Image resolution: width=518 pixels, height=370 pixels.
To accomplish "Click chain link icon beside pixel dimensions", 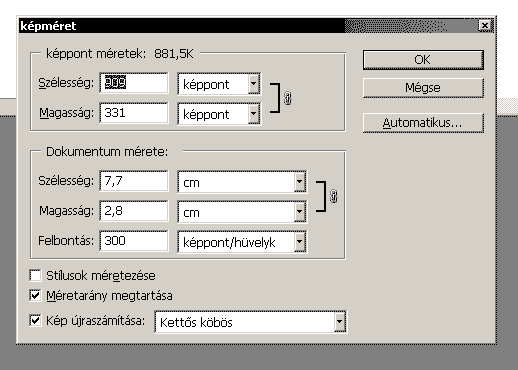I will [288, 98].
